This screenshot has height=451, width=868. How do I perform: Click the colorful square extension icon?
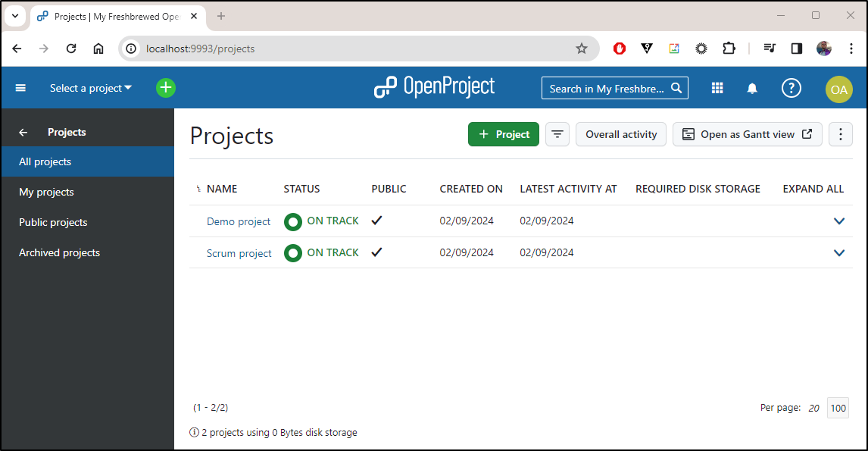pyautogui.click(x=673, y=49)
